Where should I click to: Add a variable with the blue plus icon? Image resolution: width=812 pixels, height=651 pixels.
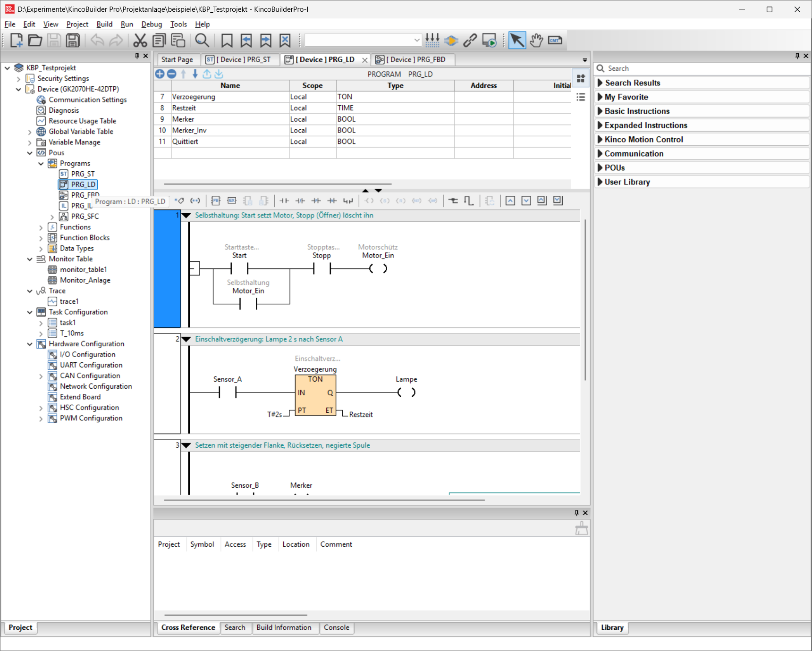160,74
